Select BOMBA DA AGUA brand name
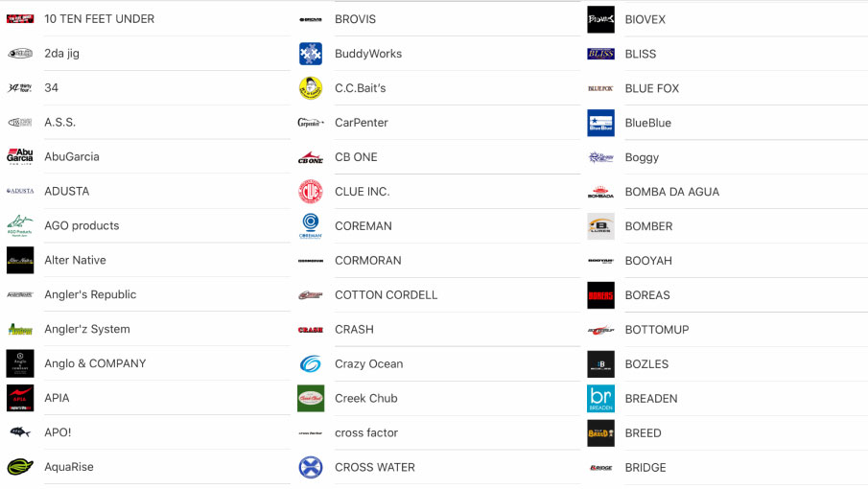Image resolution: width=868 pixels, height=489 pixels. coord(672,192)
